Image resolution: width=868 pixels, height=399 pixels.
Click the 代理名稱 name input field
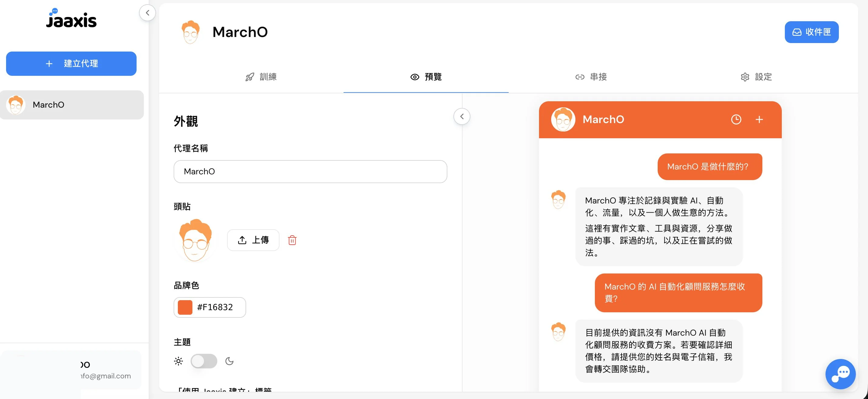point(310,171)
